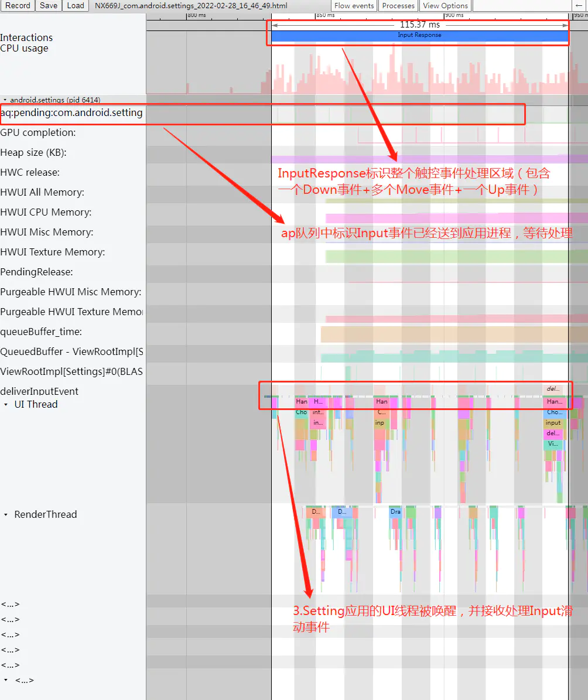This screenshot has height=700, width=588.
Task: Select the aq:pending:com.android.setting track
Action: (x=71, y=113)
